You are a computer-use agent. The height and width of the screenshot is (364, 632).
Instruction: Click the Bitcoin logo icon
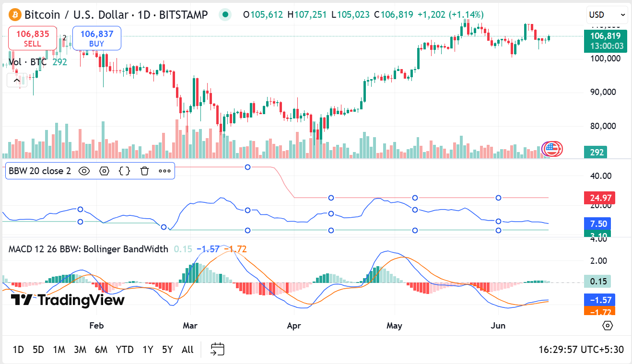point(14,15)
